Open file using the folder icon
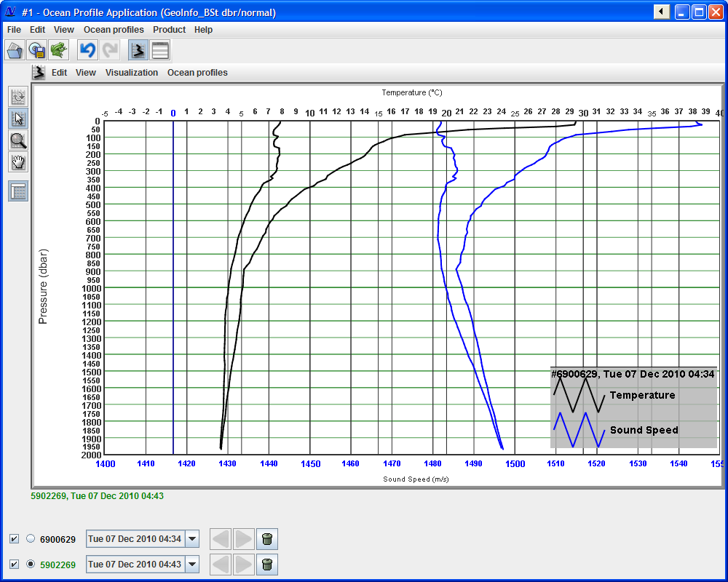This screenshot has width=728, height=582. coord(15,50)
